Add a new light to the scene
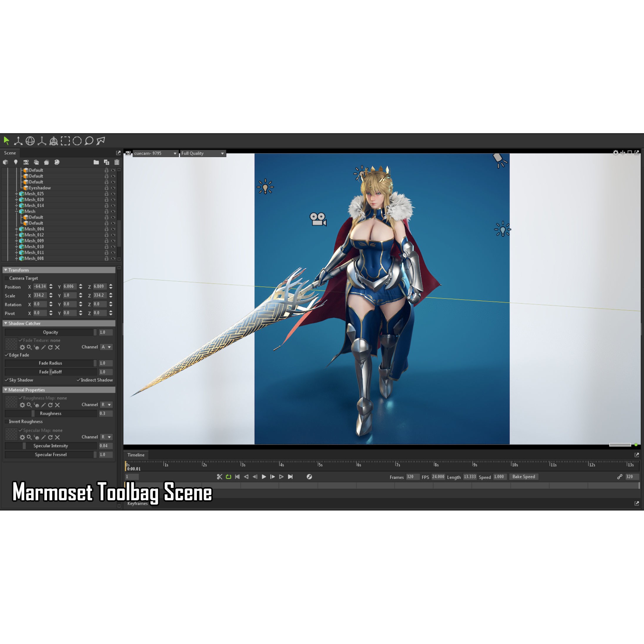Screen dimensions: 644x644 pos(16,162)
